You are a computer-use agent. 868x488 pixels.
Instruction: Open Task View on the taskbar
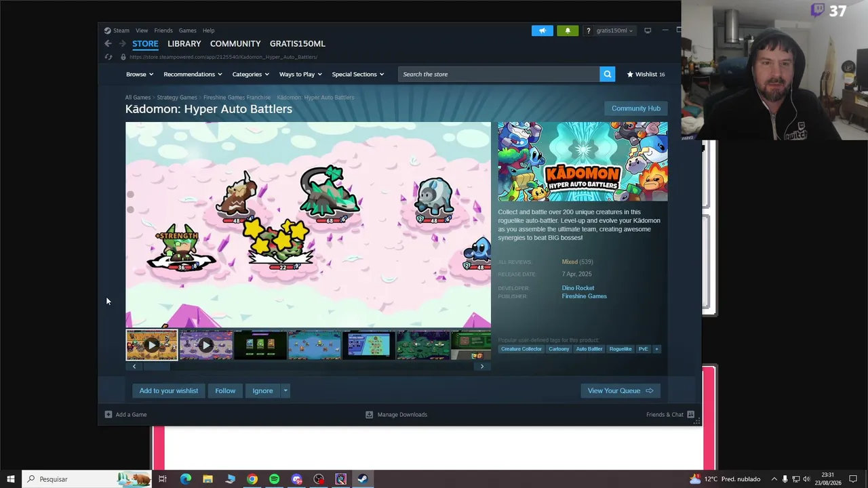(163, 479)
